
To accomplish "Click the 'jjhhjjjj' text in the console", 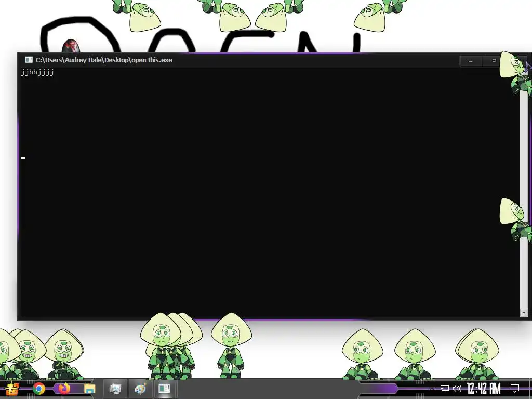I will tap(37, 72).
